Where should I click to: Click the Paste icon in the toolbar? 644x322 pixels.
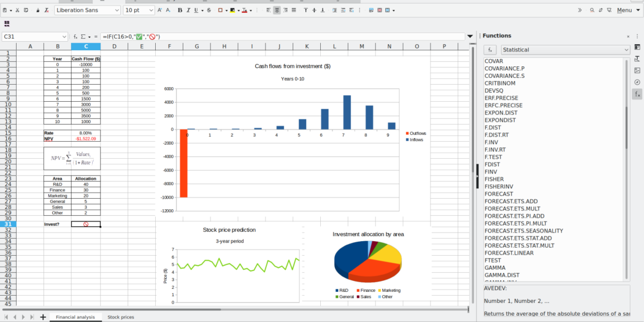pyautogui.click(x=4, y=10)
